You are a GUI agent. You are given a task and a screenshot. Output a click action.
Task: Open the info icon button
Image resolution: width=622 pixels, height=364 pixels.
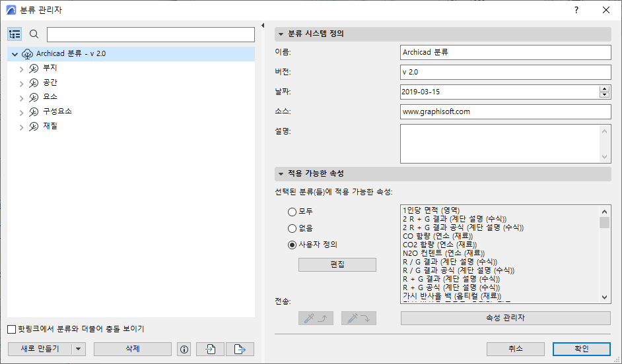tap(184, 349)
